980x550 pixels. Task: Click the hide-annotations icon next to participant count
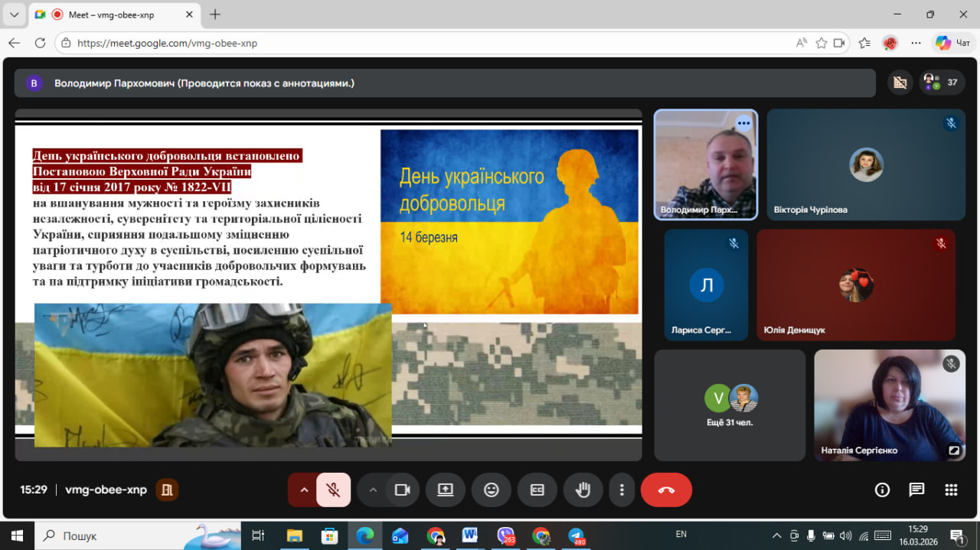[900, 83]
